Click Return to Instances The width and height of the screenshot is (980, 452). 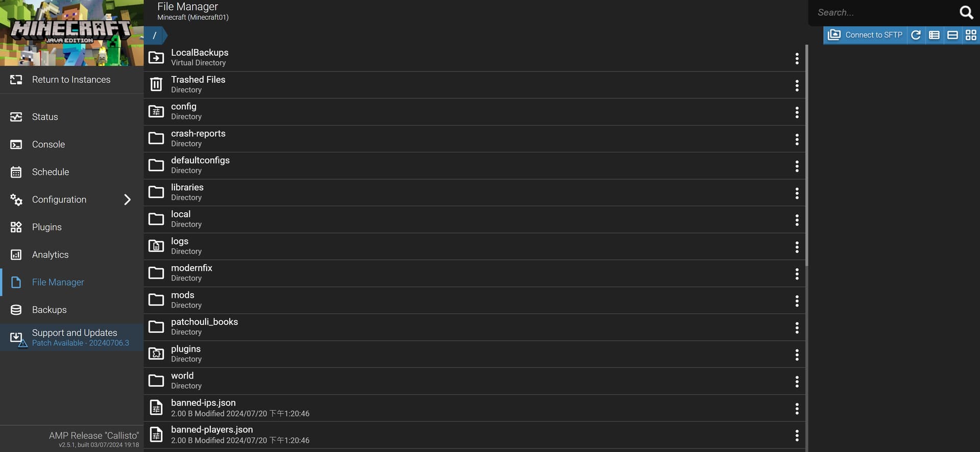pos(71,80)
